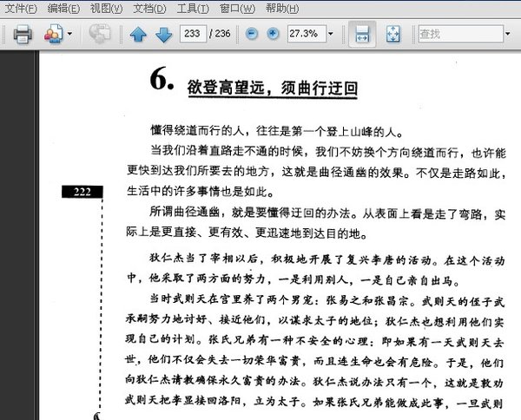Click the line starting 狄仁杰当了宰相以后
Image resolution: width=521 pixels, height=420 pixels.
[327, 259]
